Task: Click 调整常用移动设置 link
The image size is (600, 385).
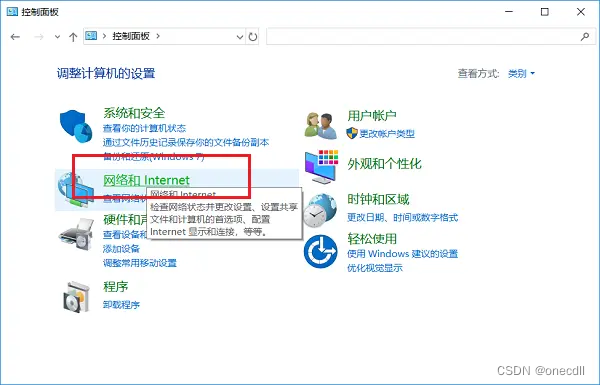Action: [140, 263]
